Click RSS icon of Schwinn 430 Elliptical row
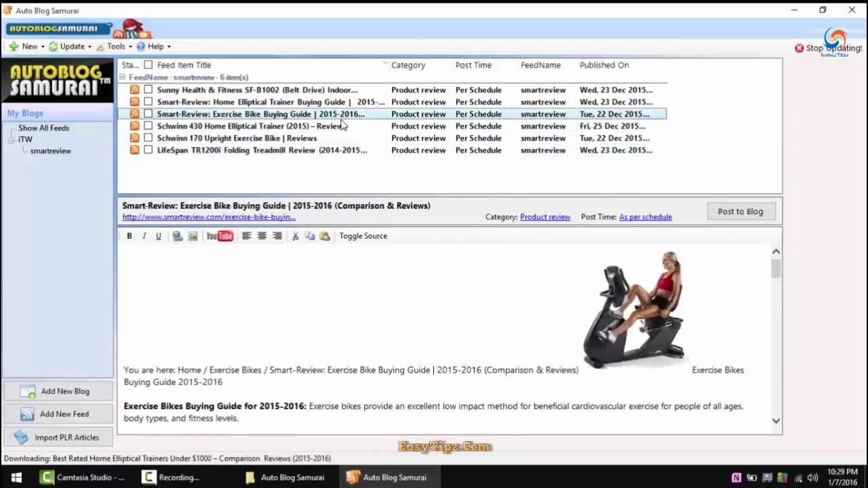This screenshot has height=488, width=868. 134,126
